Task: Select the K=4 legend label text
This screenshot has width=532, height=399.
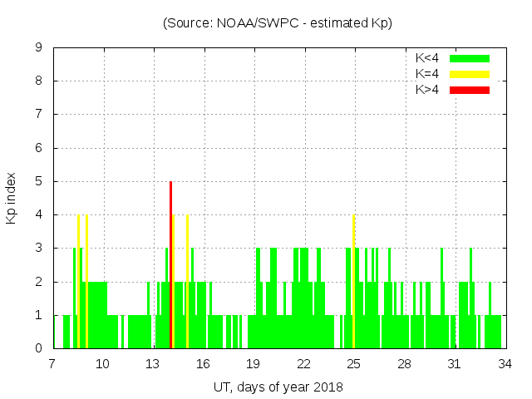Action: (426, 74)
